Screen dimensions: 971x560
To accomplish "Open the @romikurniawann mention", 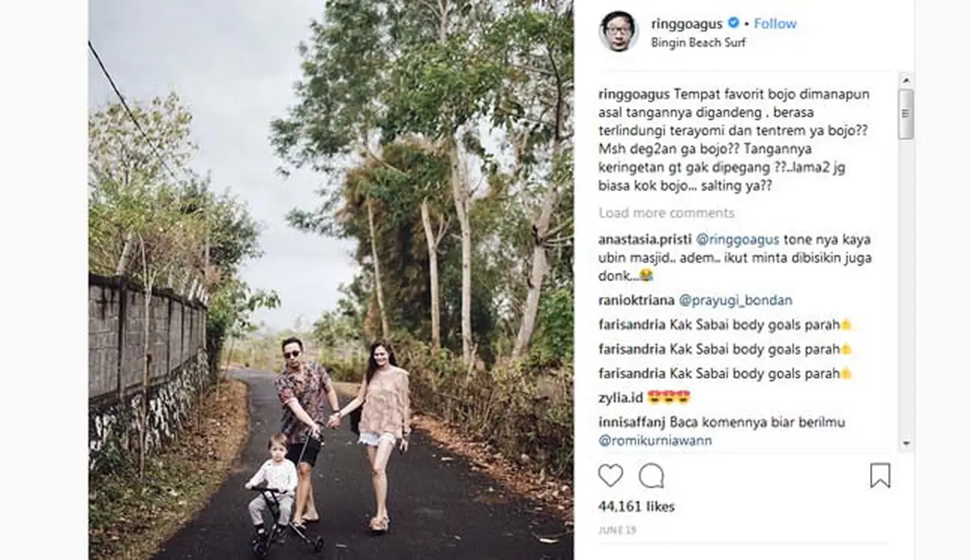I will (x=655, y=441).
